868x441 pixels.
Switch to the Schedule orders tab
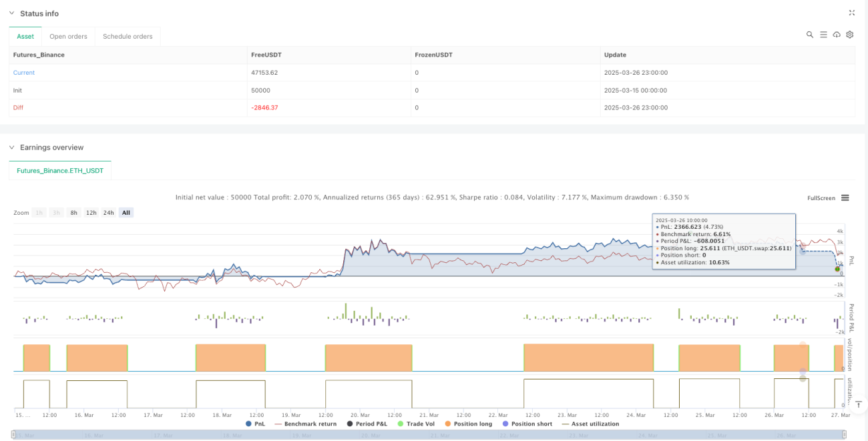pyautogui.click(x=128, y=36)
